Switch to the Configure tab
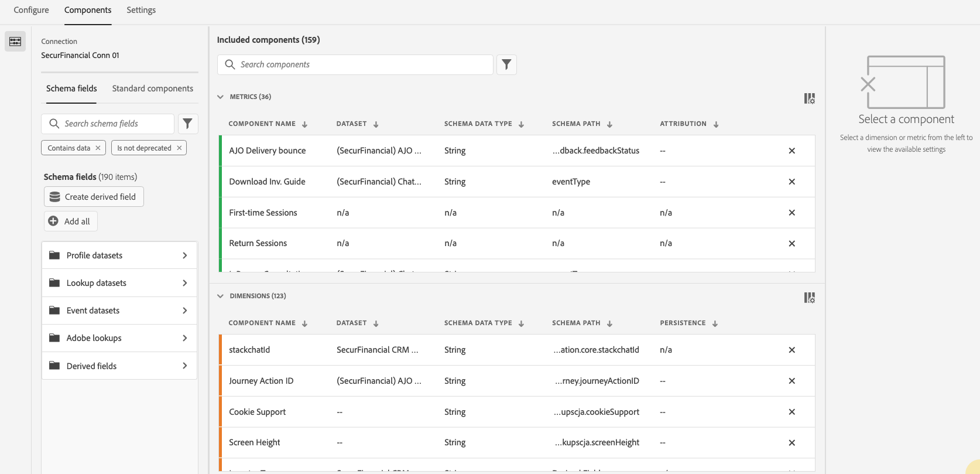Screen dimensions: 980x474 pyautogui.click(x=32, y=10)
